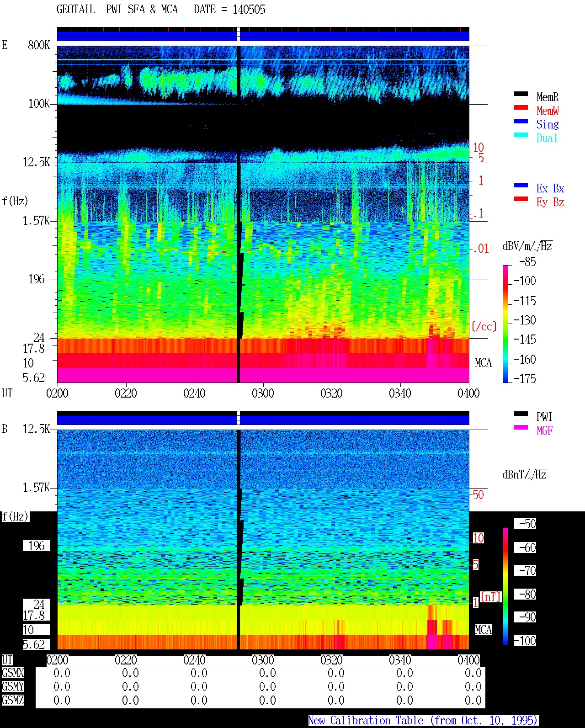The width and height of the screenshot is (585, 728).
Task: Select the MemR legend label
Action: [x=548, y=97]
